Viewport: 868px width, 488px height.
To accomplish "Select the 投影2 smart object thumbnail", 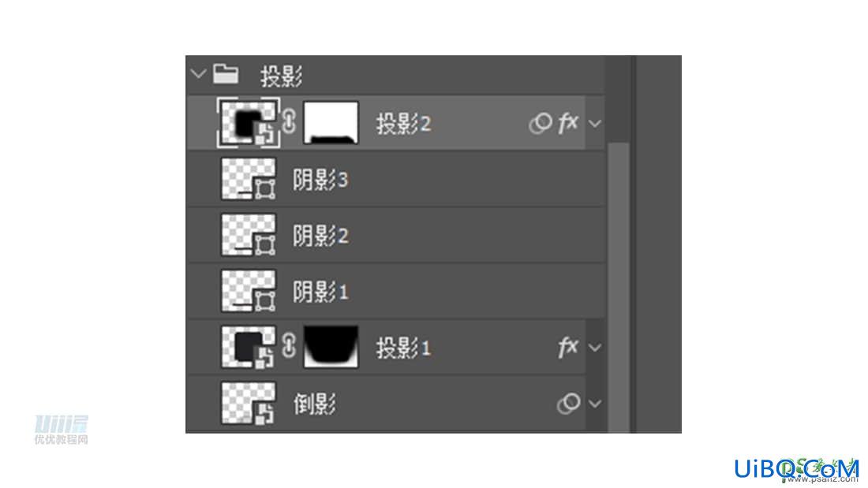I will (x=248, y=123).
